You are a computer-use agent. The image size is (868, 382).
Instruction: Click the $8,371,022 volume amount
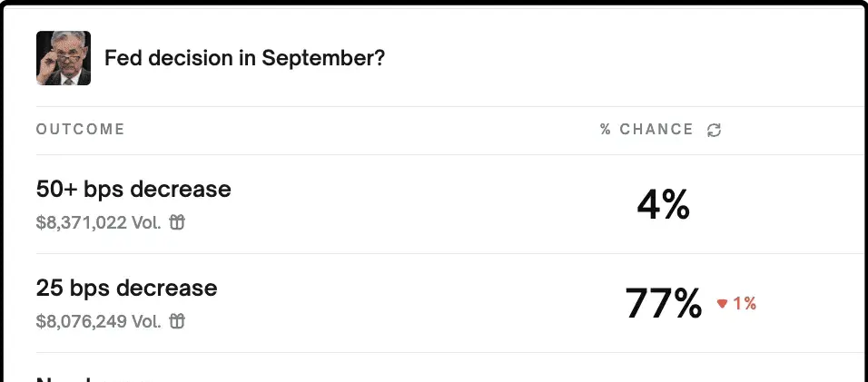(x=82, y=222)
